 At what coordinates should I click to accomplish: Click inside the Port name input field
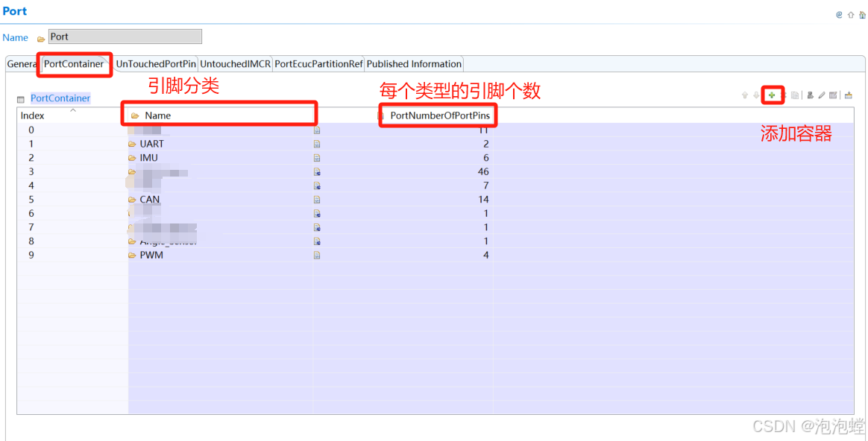click(125, 37)
